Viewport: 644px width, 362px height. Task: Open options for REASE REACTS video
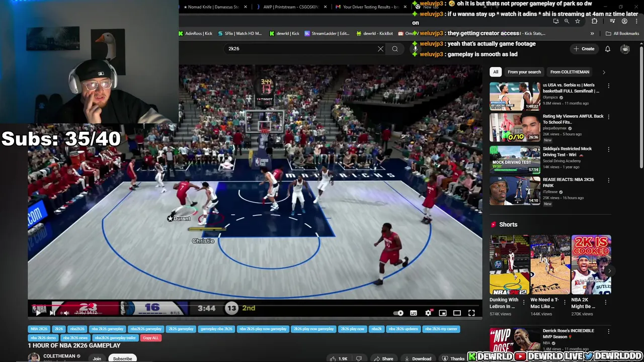point(609,180)
